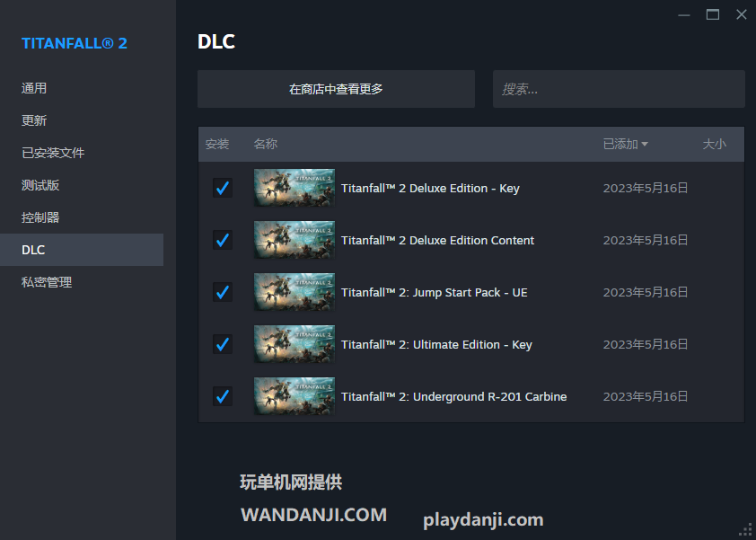Open thumbnail of Deluxe Edition - Key DLC
This screenshot has width=756, height=540.
coord(294,188)
